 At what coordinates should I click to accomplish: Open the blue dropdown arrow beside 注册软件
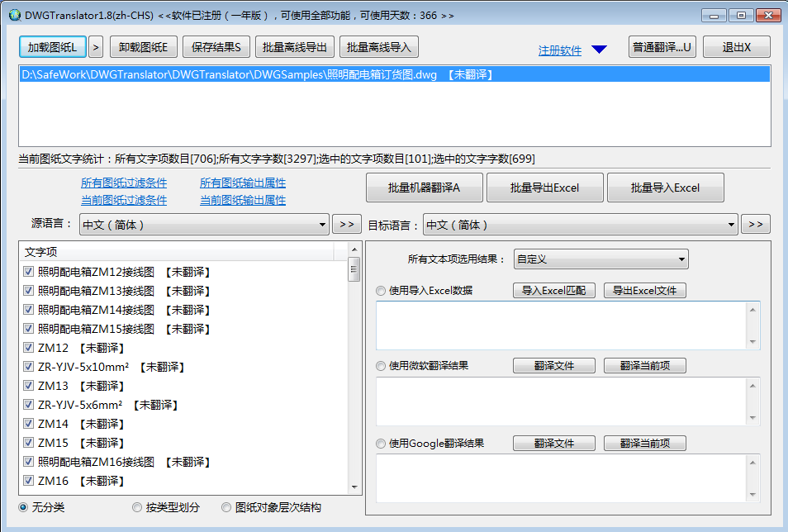coord(599,47)
